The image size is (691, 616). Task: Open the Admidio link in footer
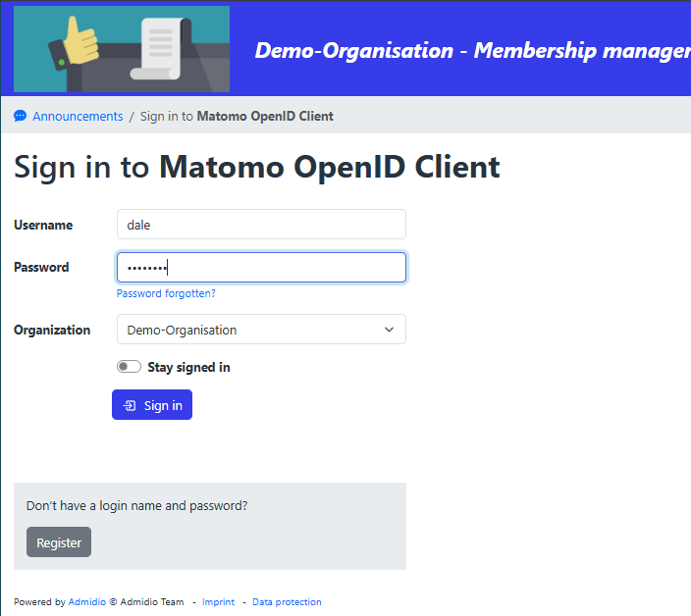click(x=86, y=602)
